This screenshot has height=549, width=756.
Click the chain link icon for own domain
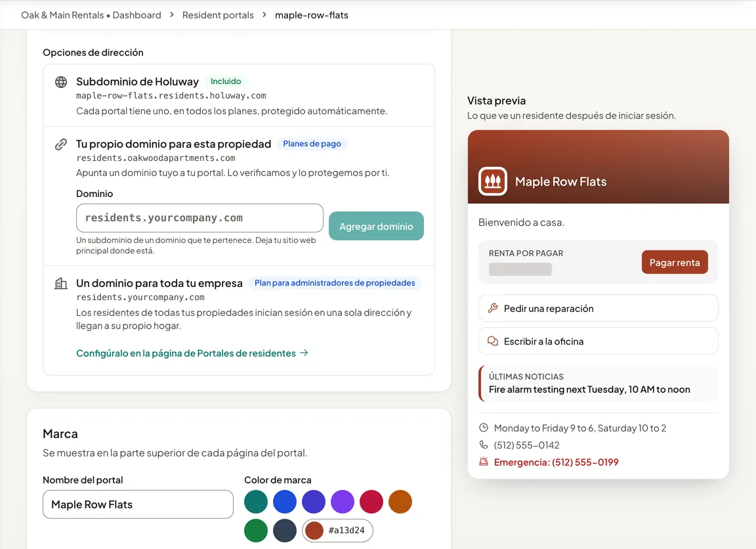[61, 144]
